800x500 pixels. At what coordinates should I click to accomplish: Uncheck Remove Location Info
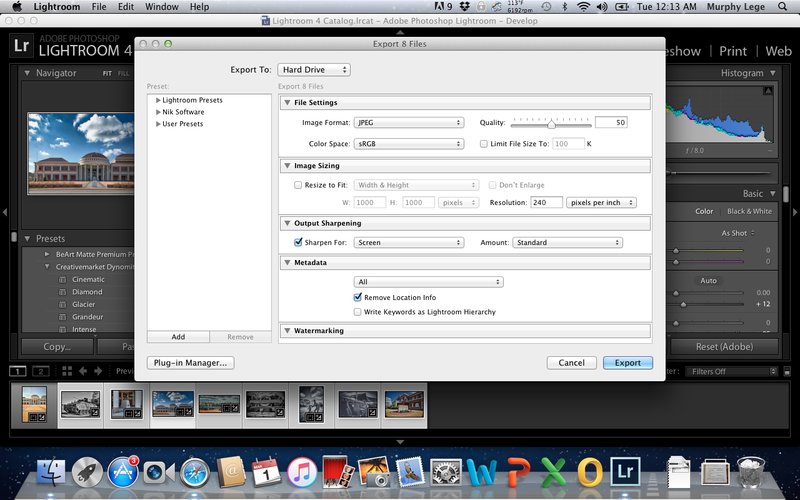(358, 297)
